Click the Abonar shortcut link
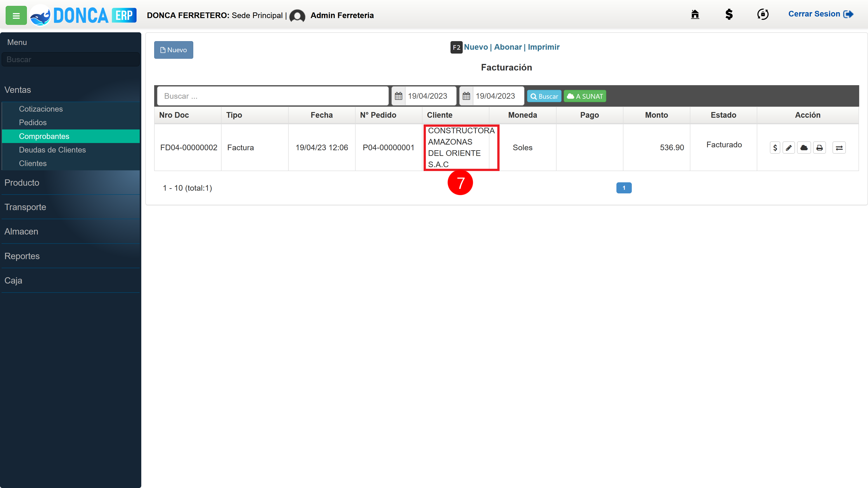Image resolution: width=868 pixels, height=488 pixels. 508,47
